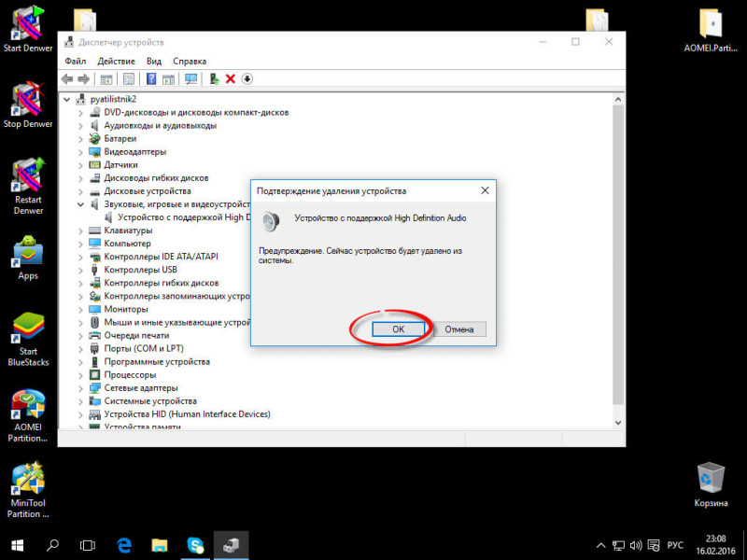This screenshot has width=747, height=560.
Task: Close the Подтверждение удаления устройства dialog
Action: tap(485, 190)
